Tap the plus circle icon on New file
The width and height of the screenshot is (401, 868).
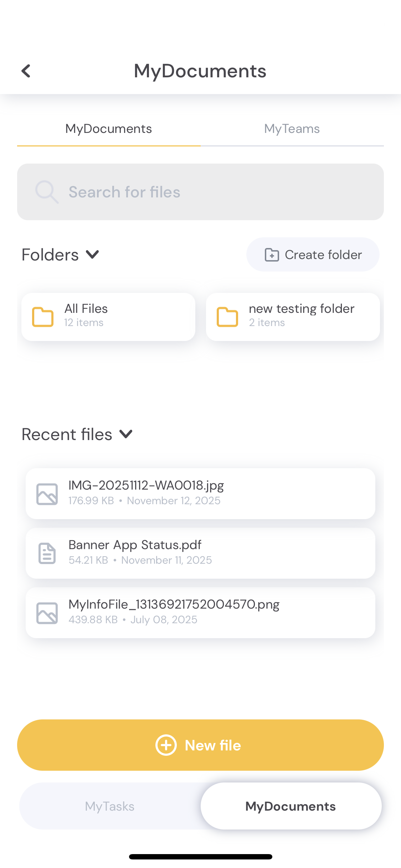point(166,745)
